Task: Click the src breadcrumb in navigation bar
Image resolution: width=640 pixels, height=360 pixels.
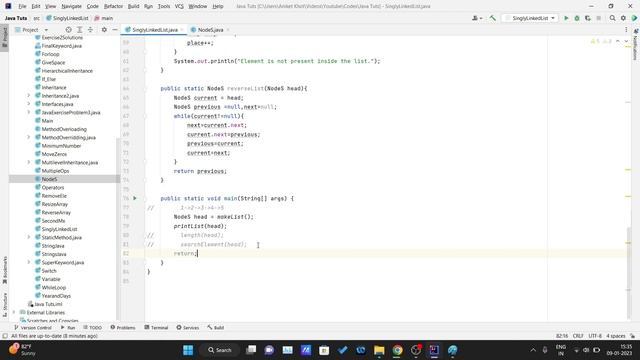Action: click(x=36, y=18)
